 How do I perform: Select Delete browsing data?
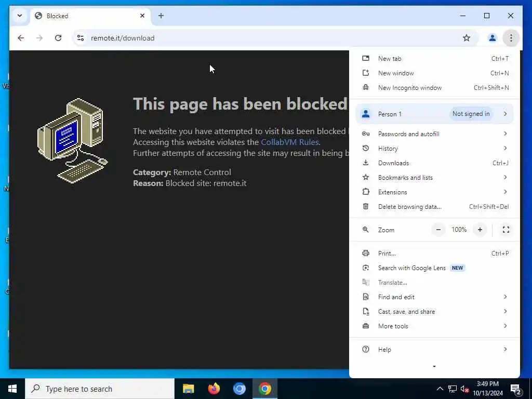click(x=434, y=207)
